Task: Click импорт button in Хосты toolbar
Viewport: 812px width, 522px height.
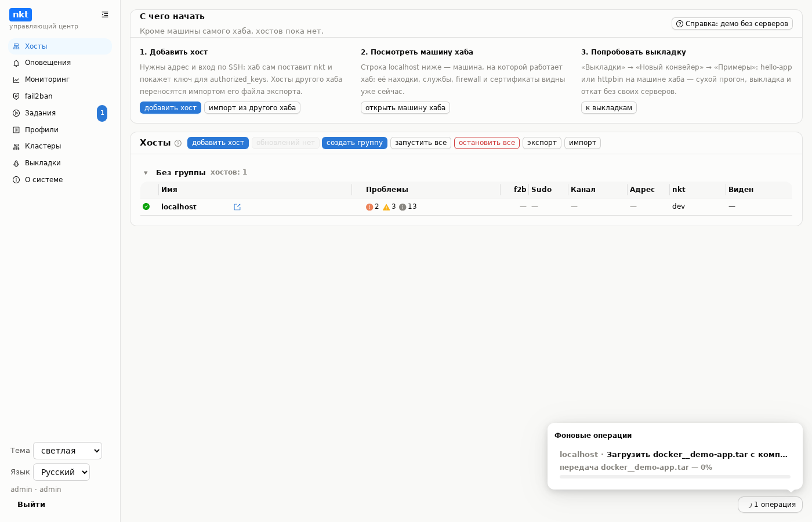Action: 582,143
